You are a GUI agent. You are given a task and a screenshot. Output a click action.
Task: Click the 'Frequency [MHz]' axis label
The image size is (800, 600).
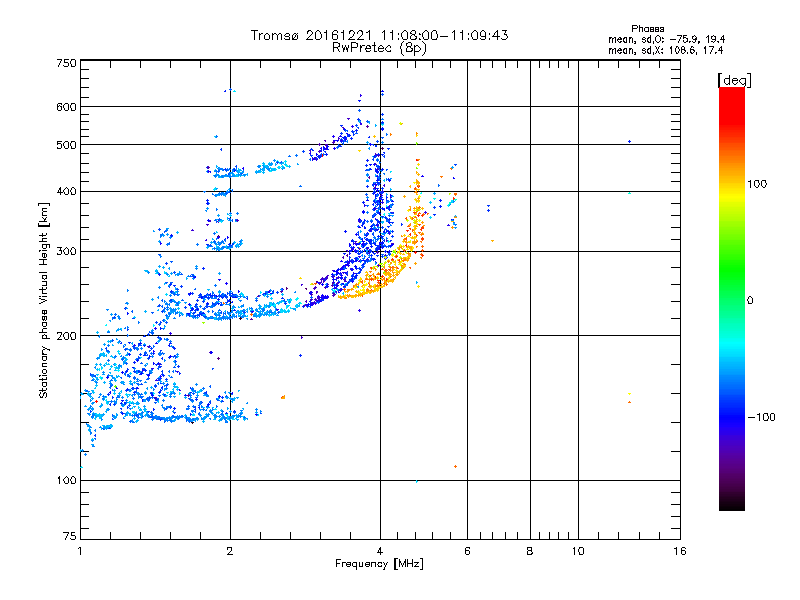[379, 564]
